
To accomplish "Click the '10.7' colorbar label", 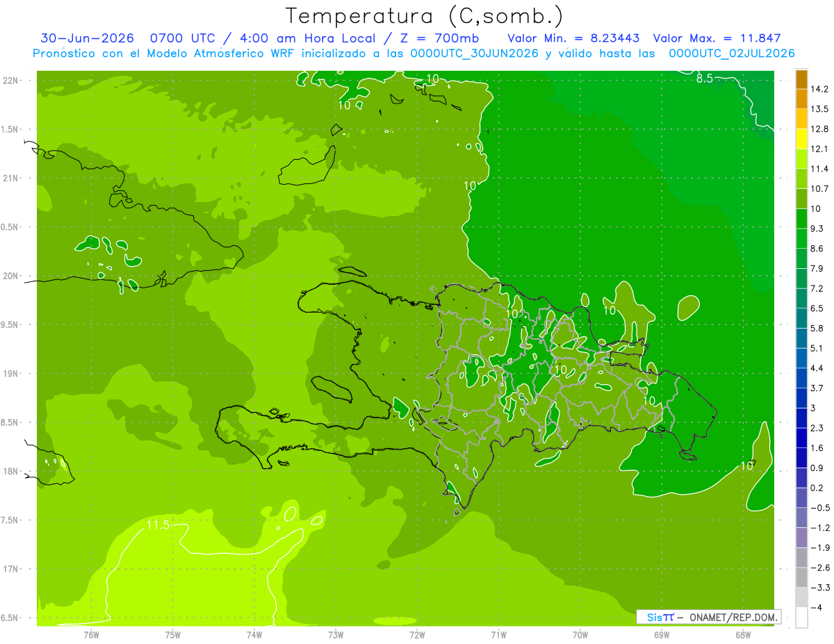I will click(820, 188).
